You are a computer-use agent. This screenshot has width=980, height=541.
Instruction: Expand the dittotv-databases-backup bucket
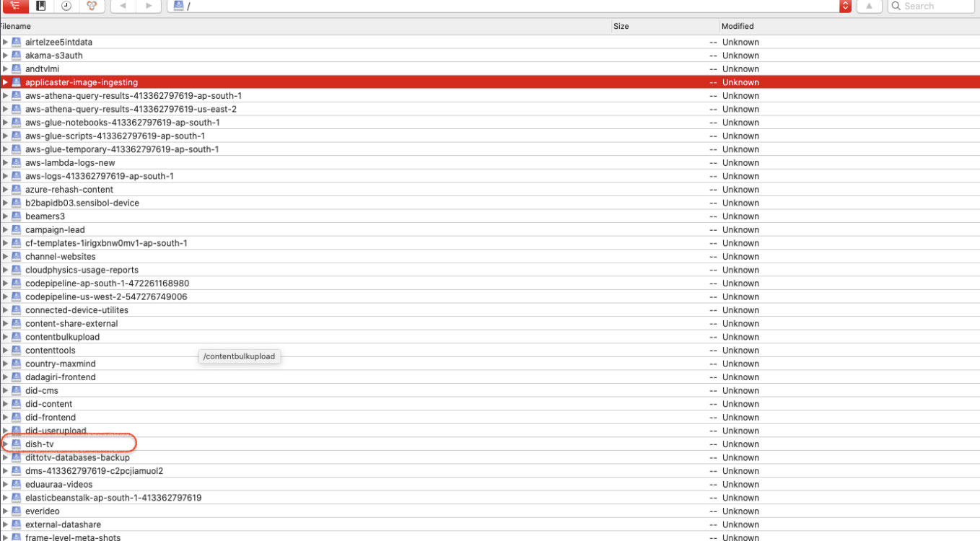click(5, 457)
